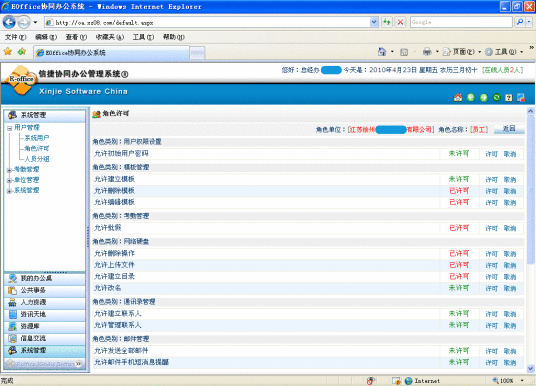
Task: Click the green back arrow in banner
Action: (x=471, y=97)
